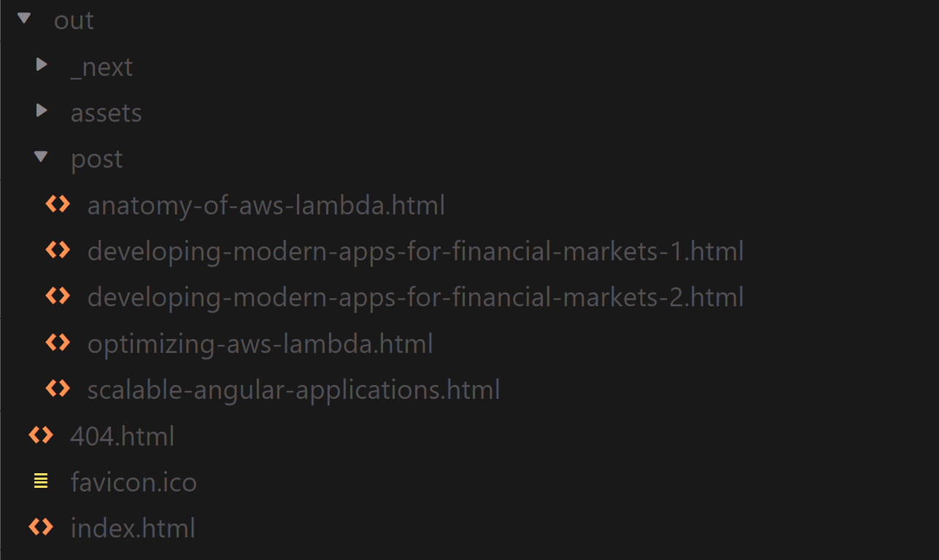
Task: Collapse the out folder arrow
Action: coord(24,18)
